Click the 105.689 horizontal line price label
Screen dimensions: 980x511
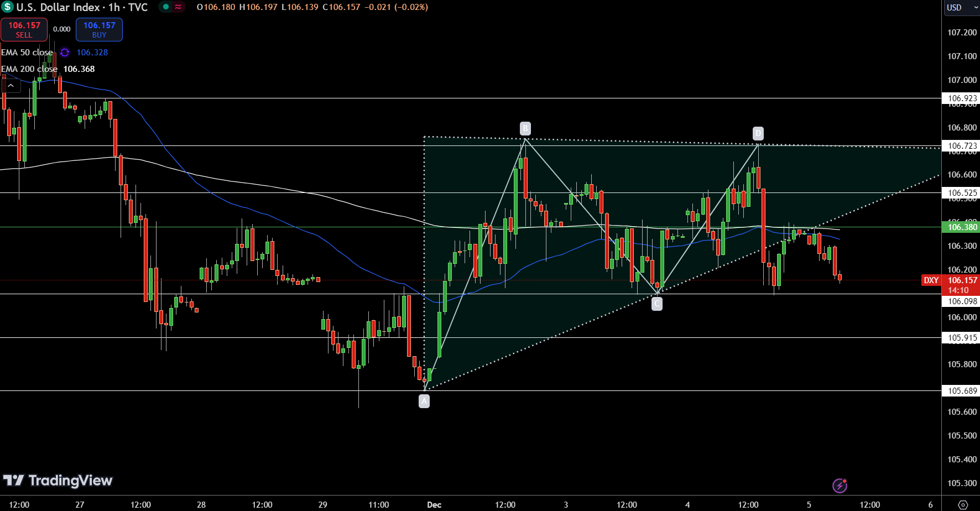(961, 391)
